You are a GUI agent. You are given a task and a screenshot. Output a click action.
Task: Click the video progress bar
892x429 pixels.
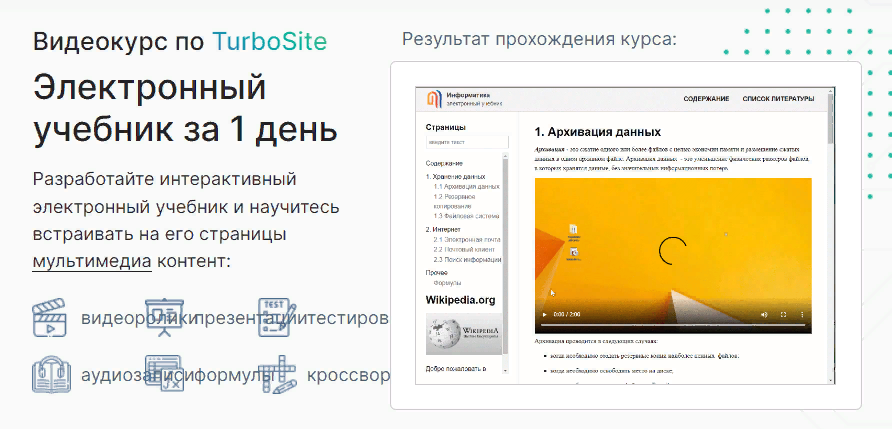(x=671, y=326)
